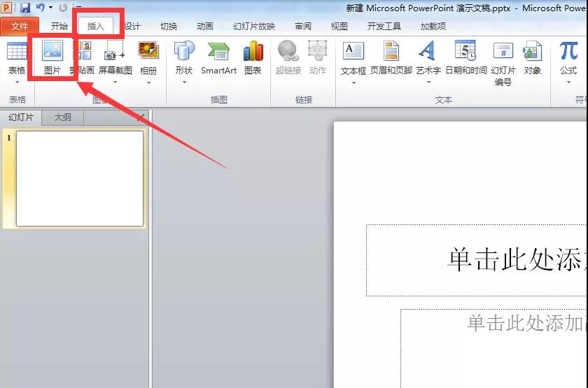Screen dimensions: 588x388
Task: Click the 形状 shapes icon
Action: [x=183, y=51]
